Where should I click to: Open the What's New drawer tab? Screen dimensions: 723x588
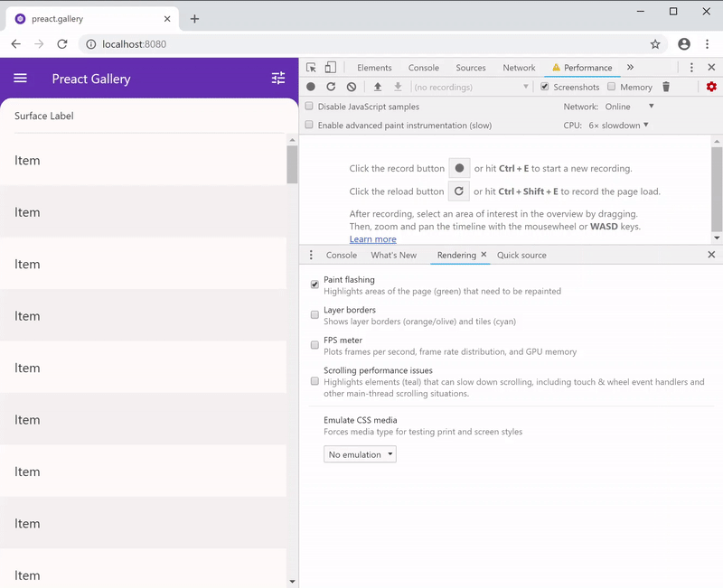point(393,255)
